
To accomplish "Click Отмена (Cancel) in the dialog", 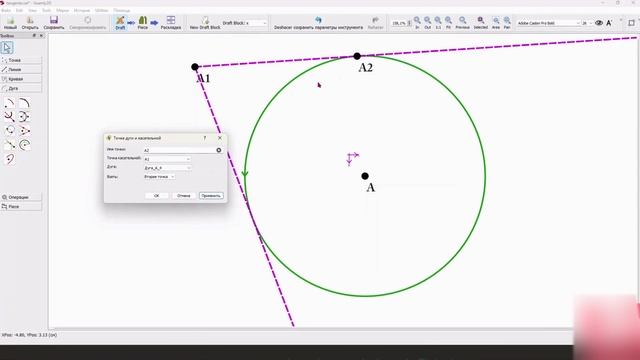I will coord(184,196).
